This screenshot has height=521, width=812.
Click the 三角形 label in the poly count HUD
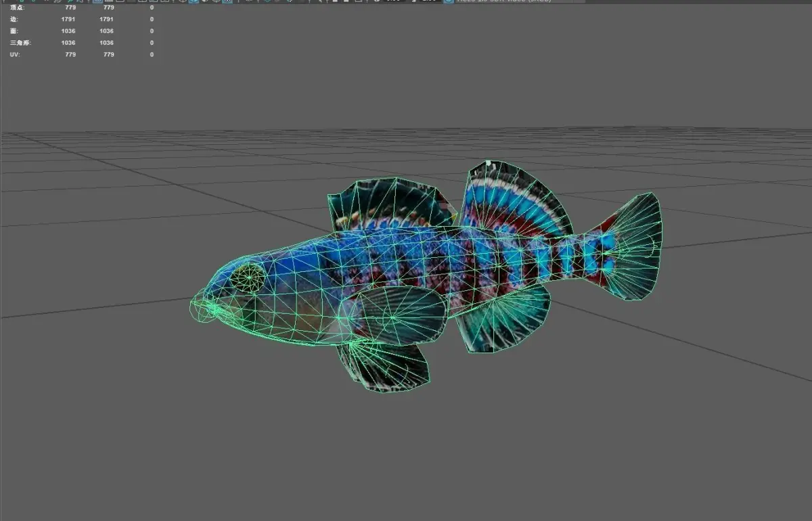point(20,43)
